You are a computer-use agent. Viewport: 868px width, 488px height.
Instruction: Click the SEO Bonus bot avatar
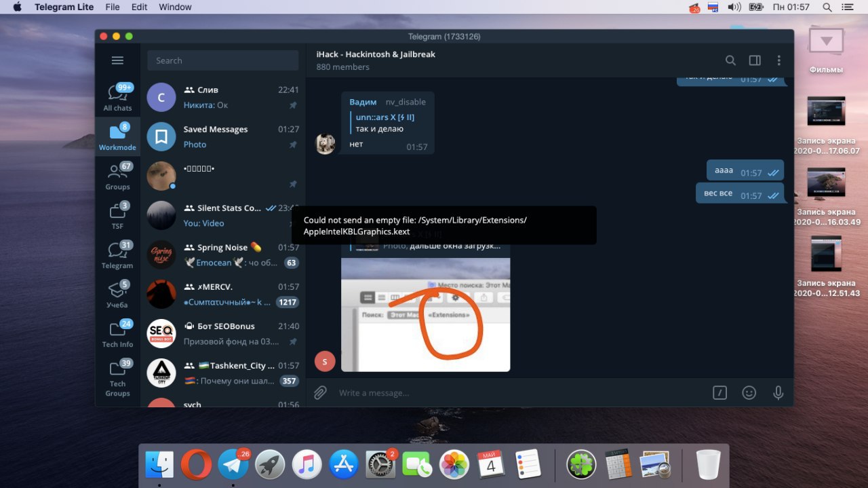161,334
